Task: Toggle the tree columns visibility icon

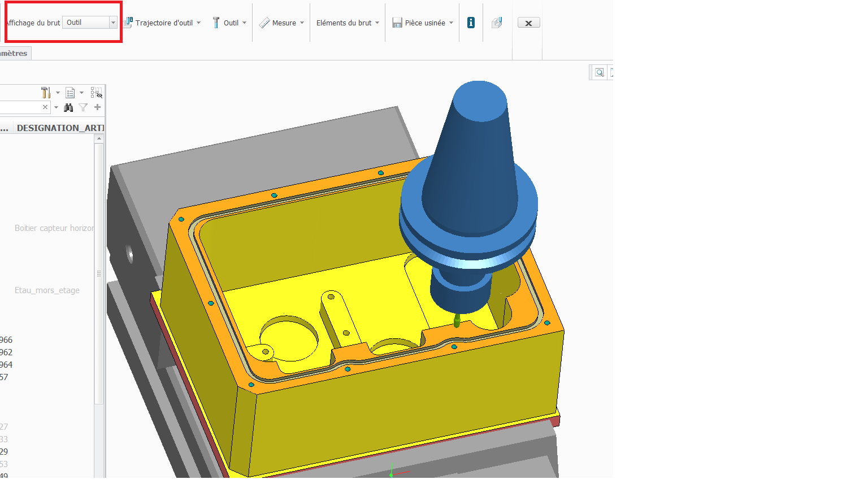Action: (96, 93)
